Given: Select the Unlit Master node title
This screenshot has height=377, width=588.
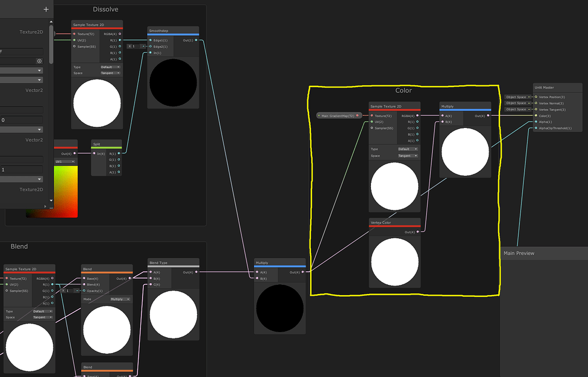Looking at the screenshot, I should click(544, 88).
